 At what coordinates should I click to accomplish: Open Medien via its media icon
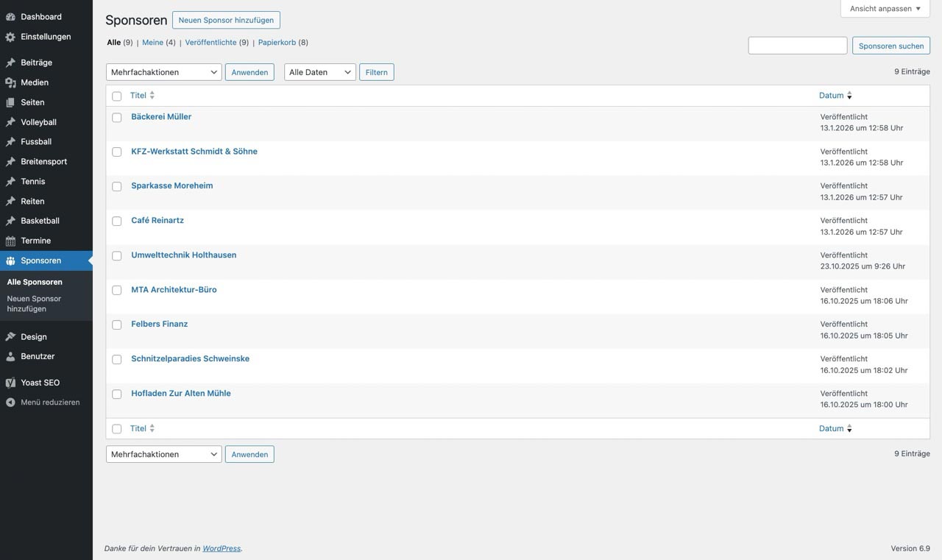[x=10, y=82]
